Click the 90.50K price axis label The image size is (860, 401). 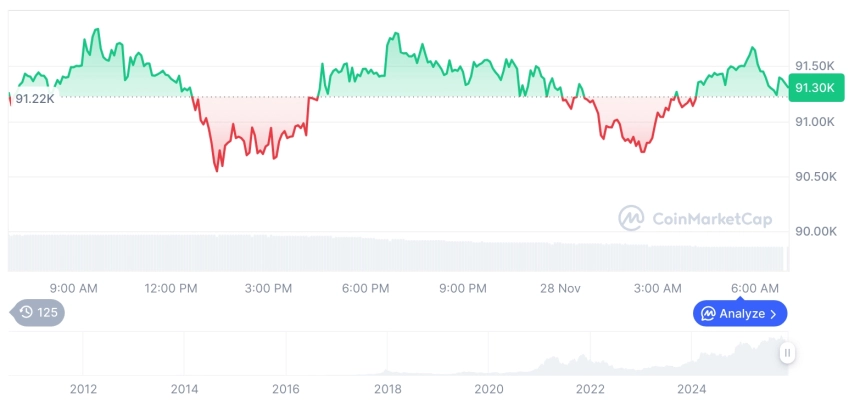(x=814, y=177)
